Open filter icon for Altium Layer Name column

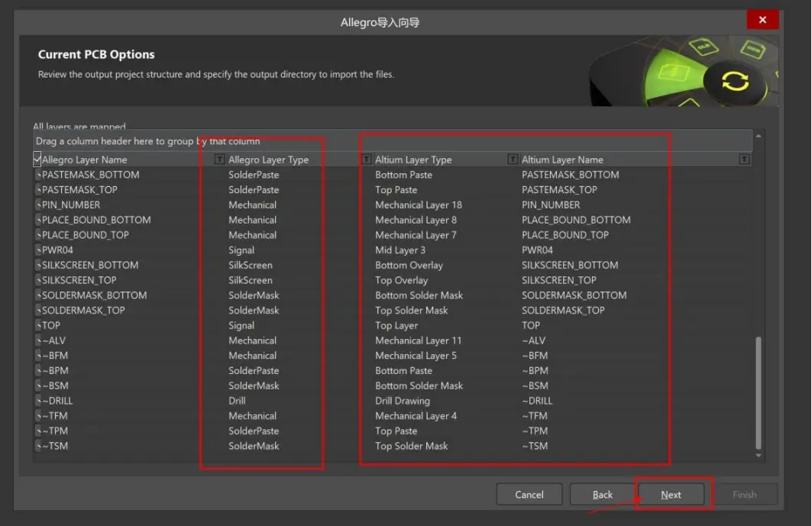point(744,160)
